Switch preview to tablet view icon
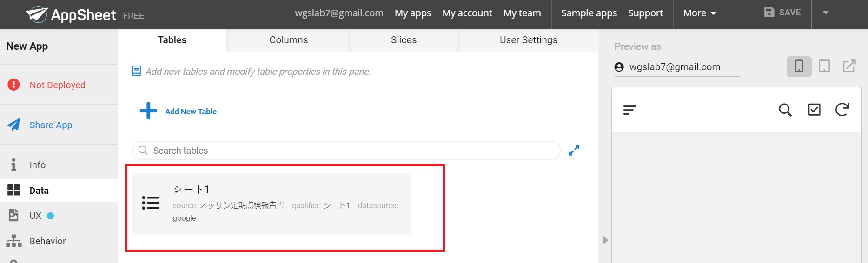 [824, 66]
